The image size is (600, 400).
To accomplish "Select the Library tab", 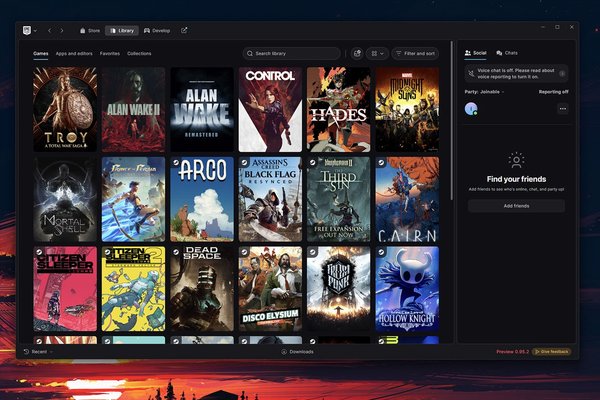I will point(122,31).
